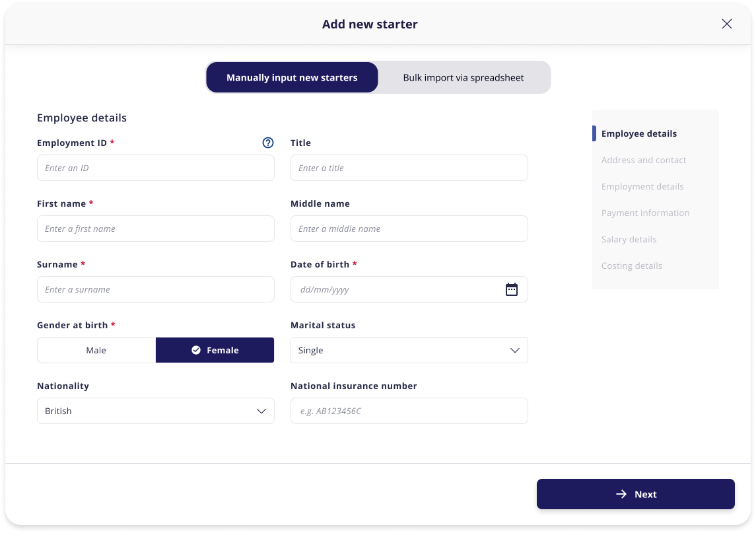756x533 pixels.
Task: Select Male for gender at birth
Action: [96, 350]
